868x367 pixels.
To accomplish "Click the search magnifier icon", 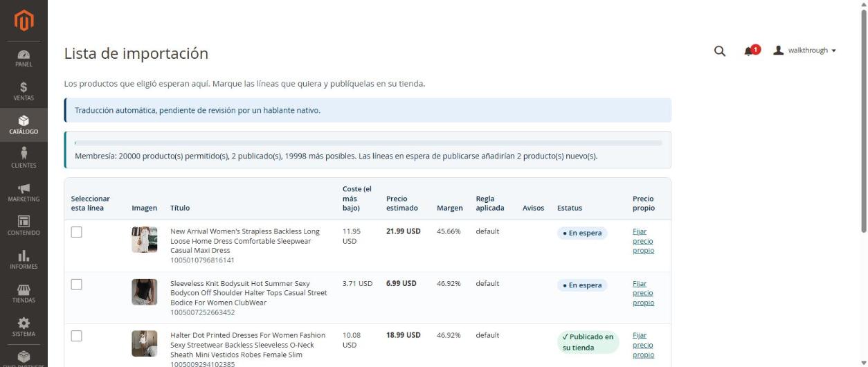I will pos(719,51).
